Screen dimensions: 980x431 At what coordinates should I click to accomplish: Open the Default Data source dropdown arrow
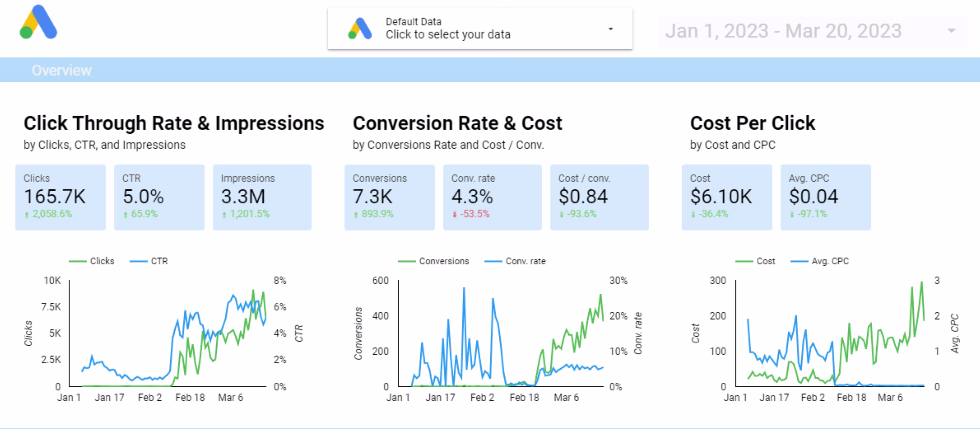pos(610,29)
